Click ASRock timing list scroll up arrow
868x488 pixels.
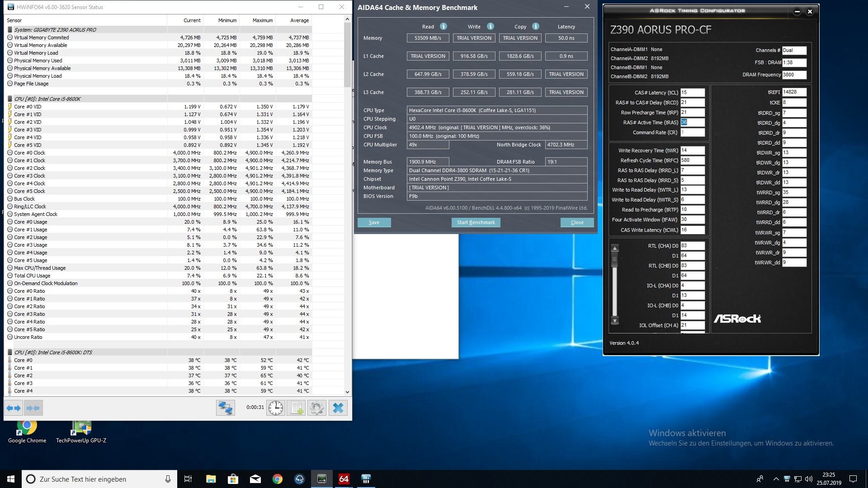coord(614,249)
